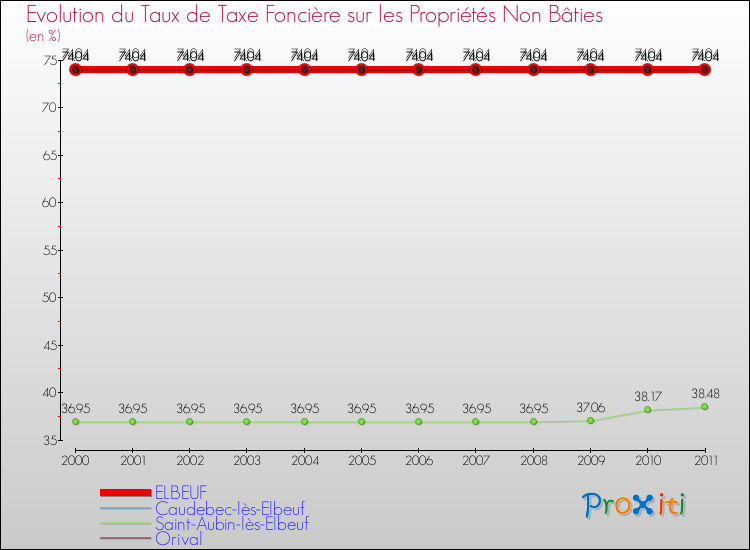Click the 2010 x-axis label

648,461
